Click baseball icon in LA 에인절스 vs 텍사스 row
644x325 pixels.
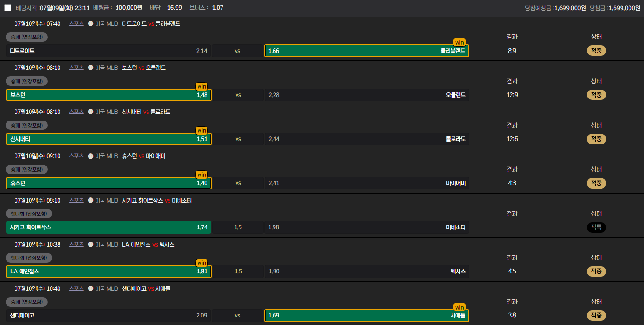click(x=91, y=244)
